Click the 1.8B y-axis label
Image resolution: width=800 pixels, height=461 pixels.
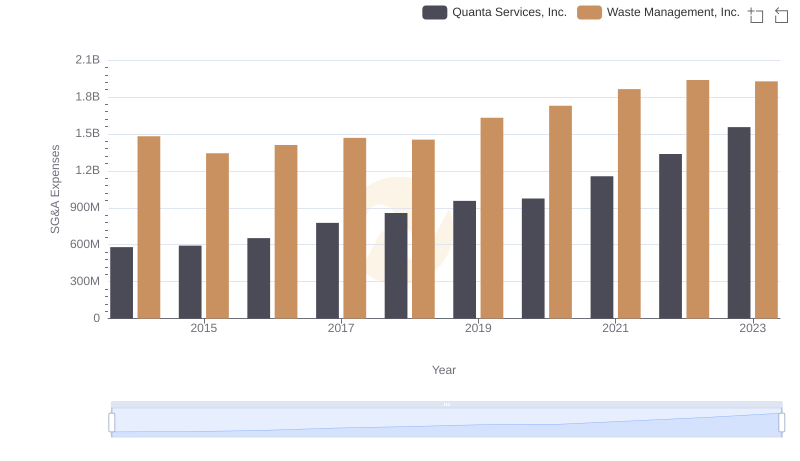88,97
